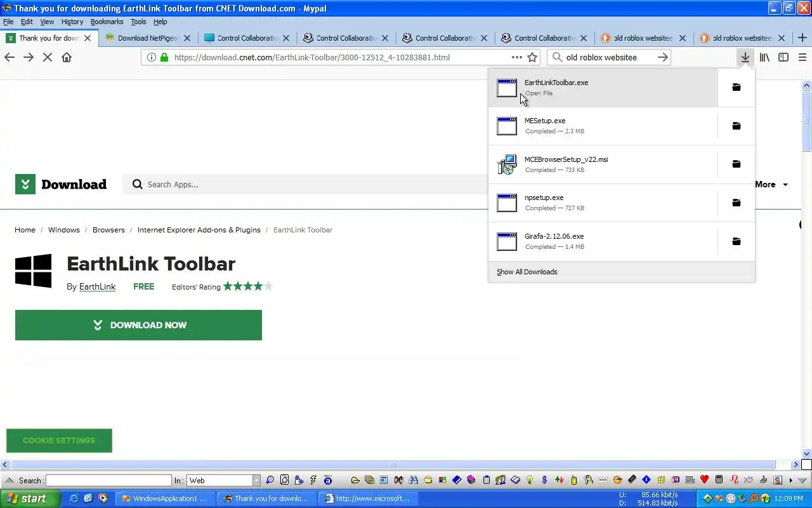Screen dimensions: 812x508
Task: Click the blue info diamond icon in bottom toolbar
Action: (x=646, y=480)
